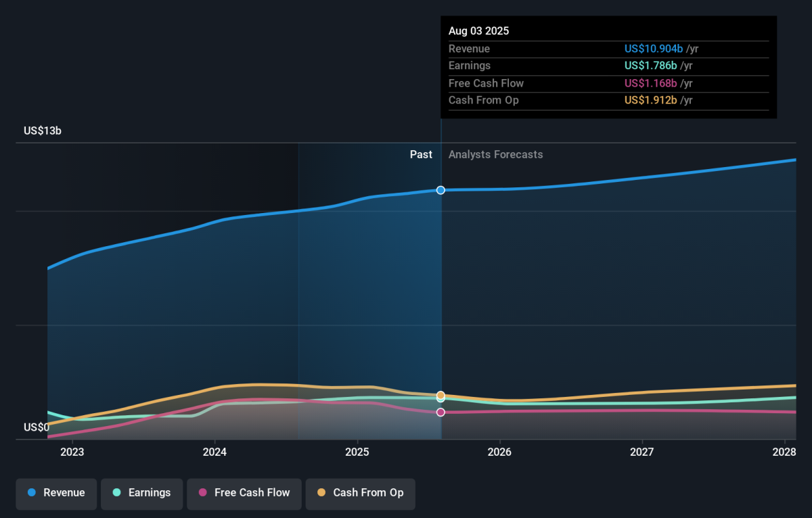
Task: Select the Revenue data point marker on the chart
Action: pyautogui.click(x=441, y=190)
